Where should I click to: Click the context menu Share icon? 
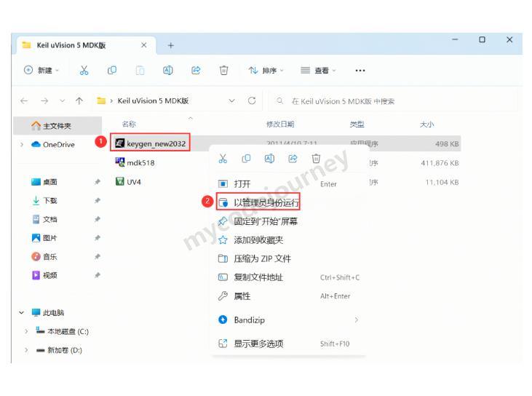tap(293, 159)
